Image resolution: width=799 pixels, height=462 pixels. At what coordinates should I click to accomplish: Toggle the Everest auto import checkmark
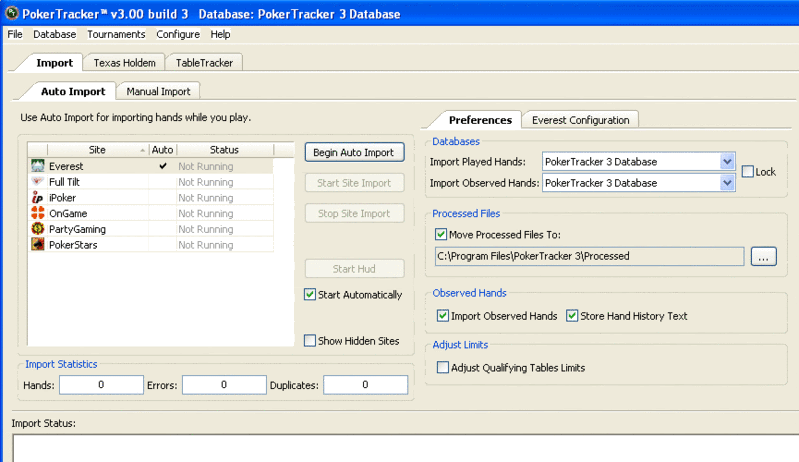click(x=163, y=166)
